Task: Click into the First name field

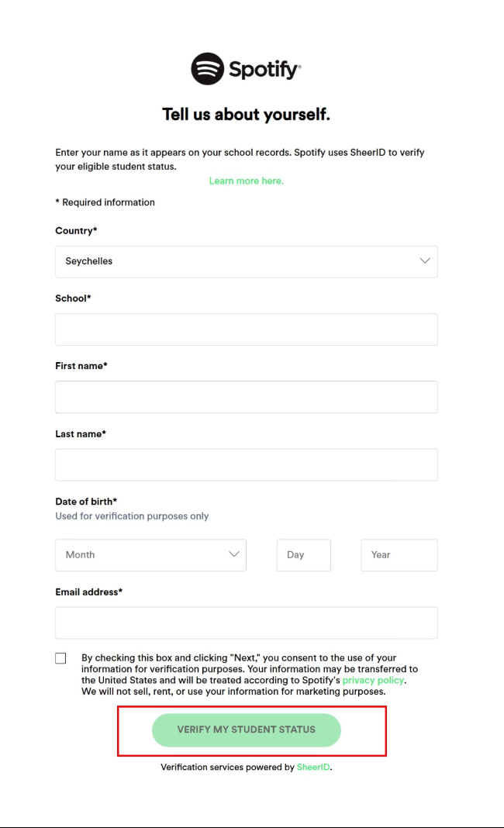Action: pyautogui.click(x=246, y=397)
